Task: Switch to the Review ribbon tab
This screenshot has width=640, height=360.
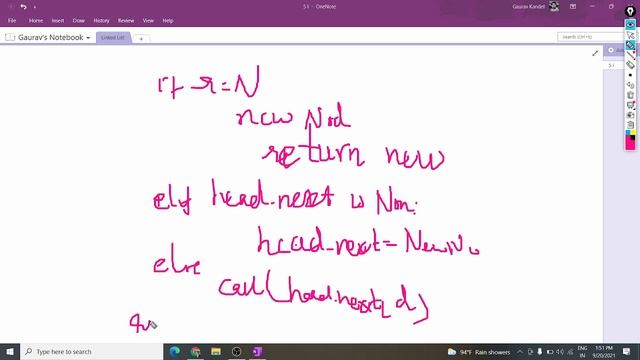Action: 126,20
